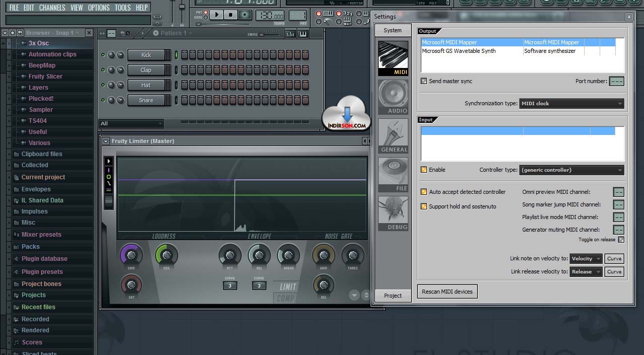Adjust the Sat knob in Fruity Limiter
644x355 pixels.
coord(131,285)
